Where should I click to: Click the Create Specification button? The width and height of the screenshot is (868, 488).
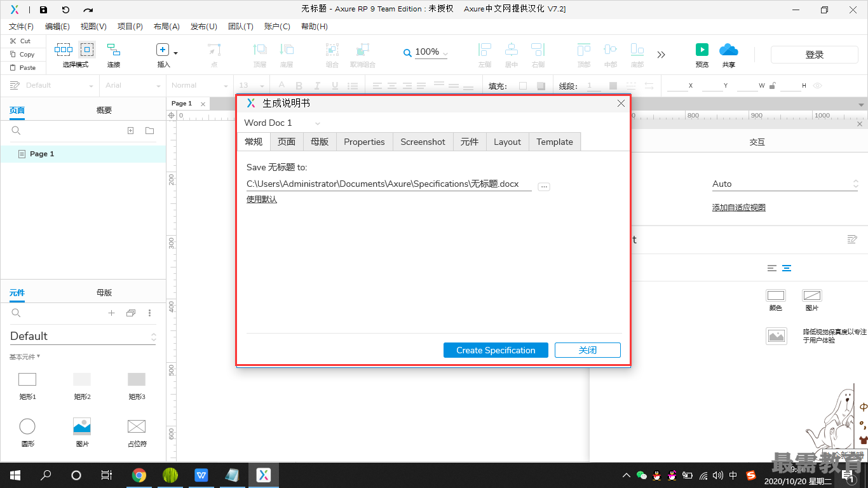496,350
